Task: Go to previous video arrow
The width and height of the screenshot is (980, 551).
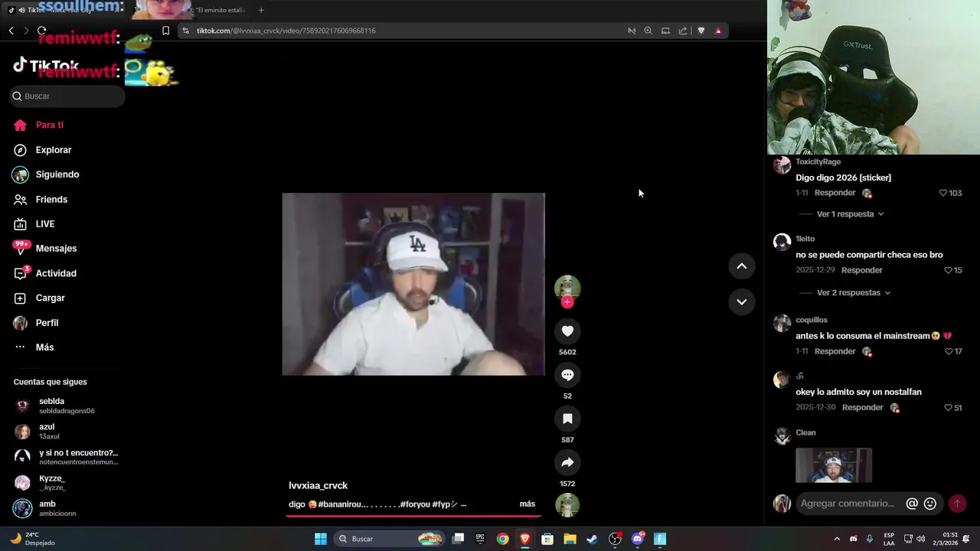Action: 741,266
